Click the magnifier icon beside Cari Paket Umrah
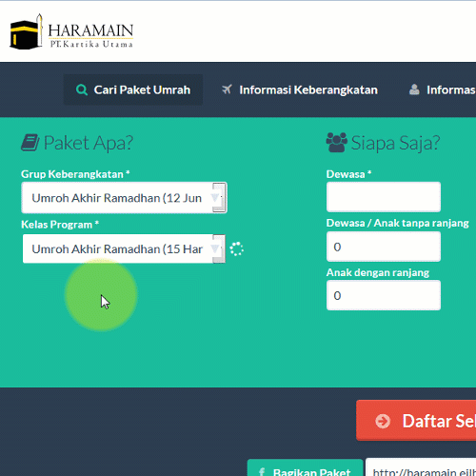The height and width of the screenshot is (476, 476). 82,90
